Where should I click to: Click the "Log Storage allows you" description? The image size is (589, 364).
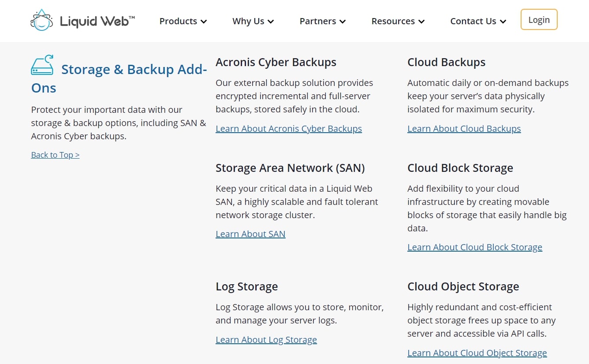(x=299, y=314)
